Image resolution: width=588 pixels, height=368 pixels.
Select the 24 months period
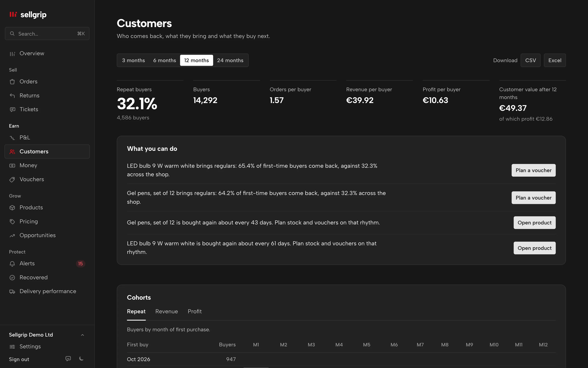pos(230,60)
